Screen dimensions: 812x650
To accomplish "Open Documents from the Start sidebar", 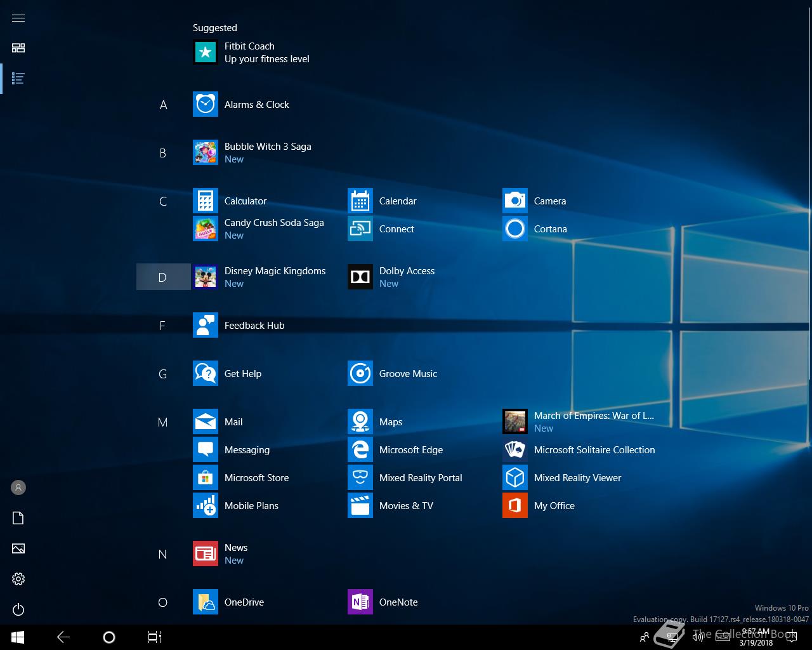I will coord(18,518).
